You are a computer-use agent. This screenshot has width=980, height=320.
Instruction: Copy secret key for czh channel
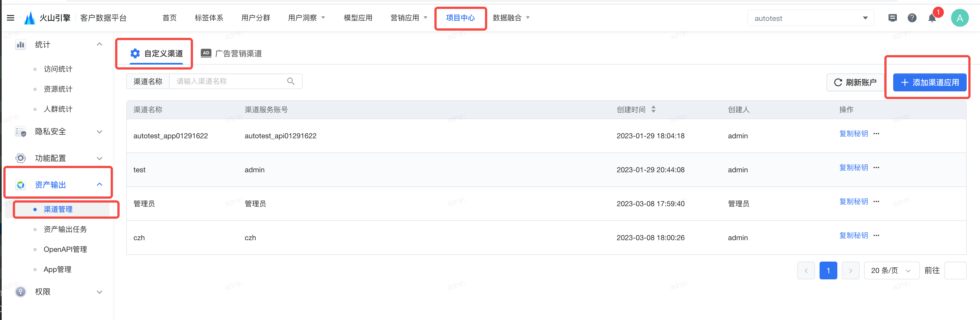(853, 235)
